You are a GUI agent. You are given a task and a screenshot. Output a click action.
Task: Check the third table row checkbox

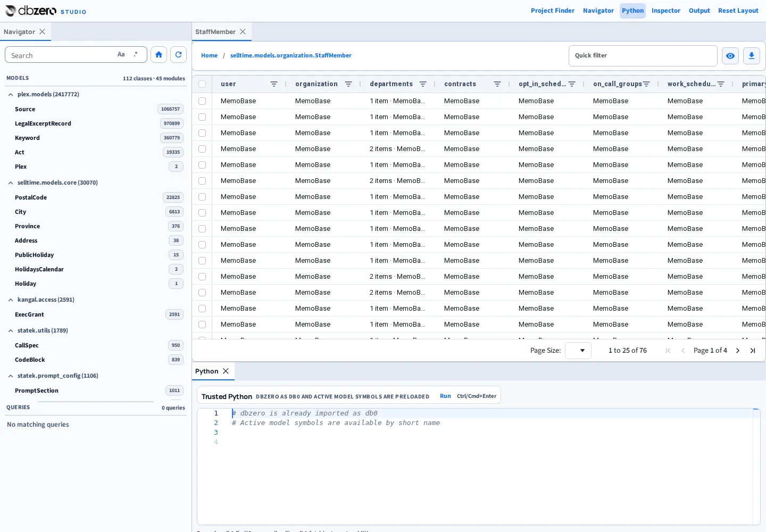click(202, 133)
